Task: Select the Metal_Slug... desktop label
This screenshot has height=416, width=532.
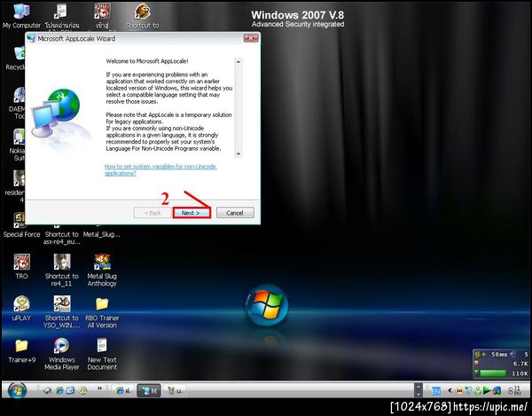Action: pos(101,234)
